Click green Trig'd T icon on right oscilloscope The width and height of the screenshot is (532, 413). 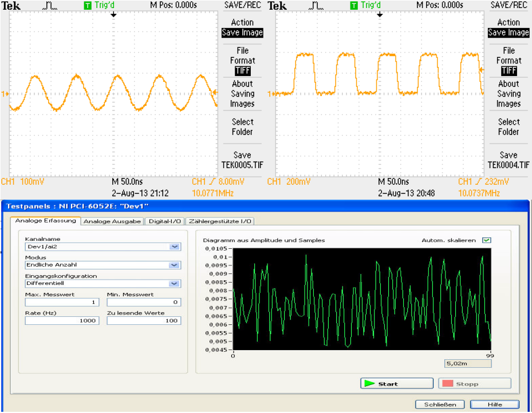click(354, 5)
